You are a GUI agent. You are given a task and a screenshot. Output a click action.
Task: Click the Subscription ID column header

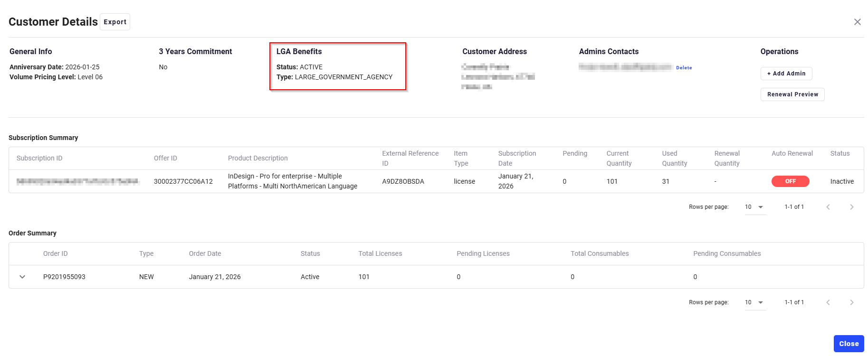click(x=39, y=158)
